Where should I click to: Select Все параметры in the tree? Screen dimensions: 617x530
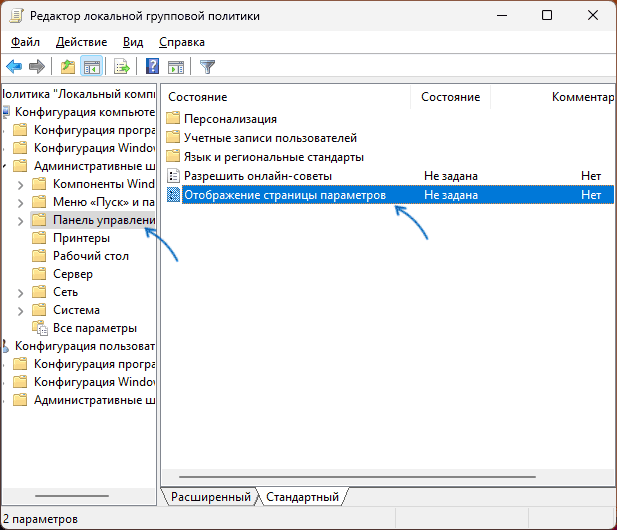pyautogui.click(x=95, y=328)
